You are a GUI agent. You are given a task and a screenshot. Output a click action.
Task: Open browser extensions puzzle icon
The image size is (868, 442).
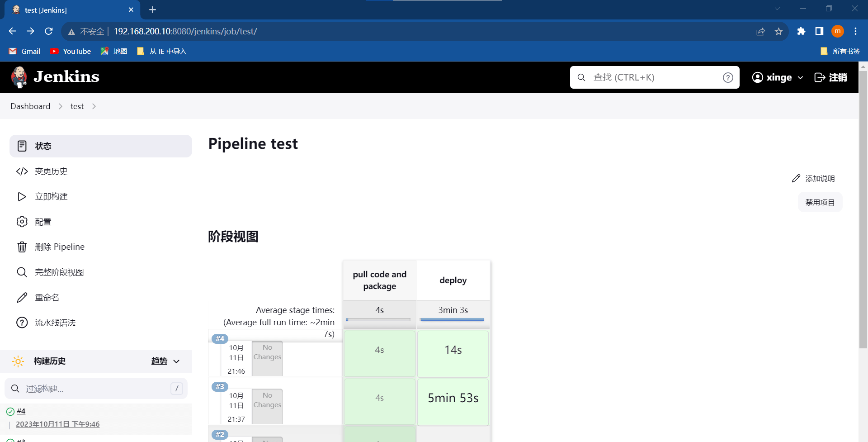pyautogui.click(x=801, y=31)
